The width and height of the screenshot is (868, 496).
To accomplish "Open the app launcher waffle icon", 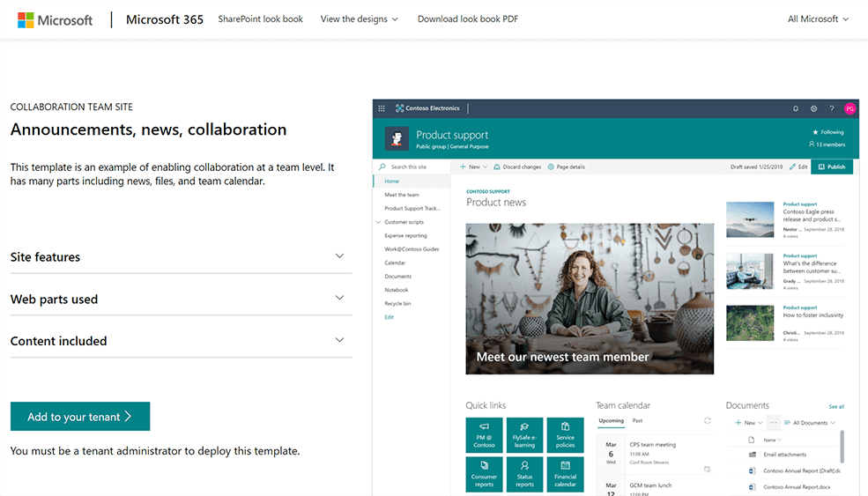I will [x=382, y=108].
